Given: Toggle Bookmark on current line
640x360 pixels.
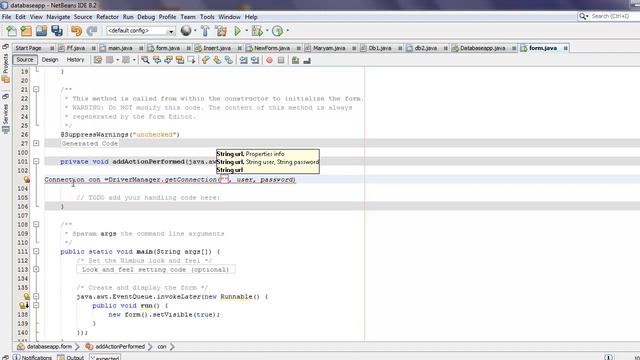Looking at the screenshot, I should 229,60.
